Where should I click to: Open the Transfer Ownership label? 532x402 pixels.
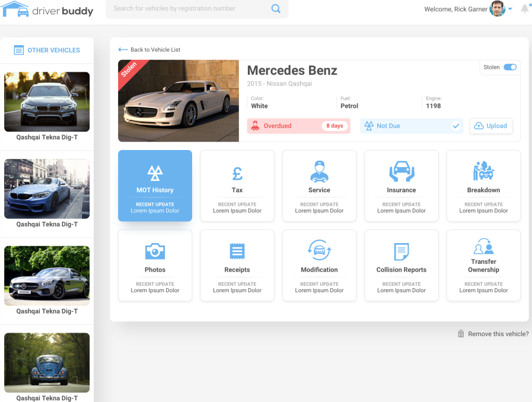pyautogui.click(x=483, y=266)
